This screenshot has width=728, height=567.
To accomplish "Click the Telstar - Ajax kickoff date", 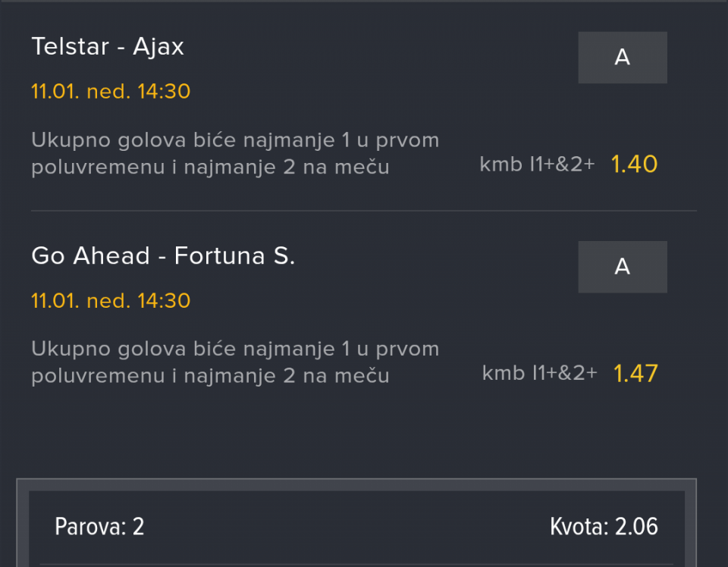I will coord(111,92).
